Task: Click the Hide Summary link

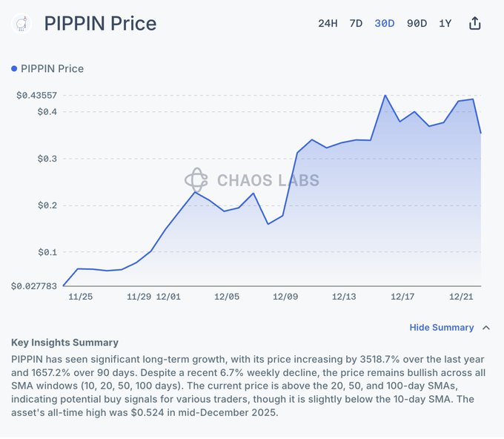Action: click(x=442, y=327)
